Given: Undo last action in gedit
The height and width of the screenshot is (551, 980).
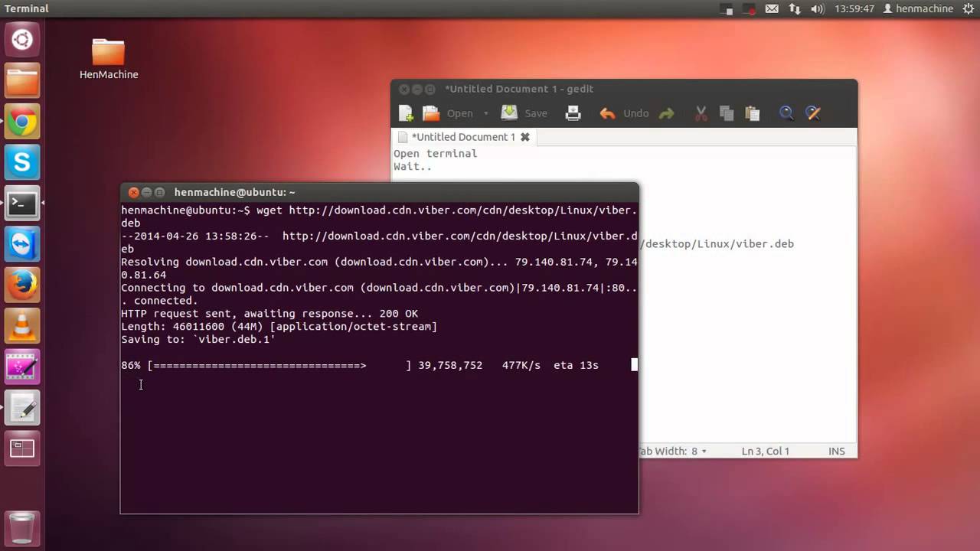Looking at the screenshot, I should (x=624, y=113).
